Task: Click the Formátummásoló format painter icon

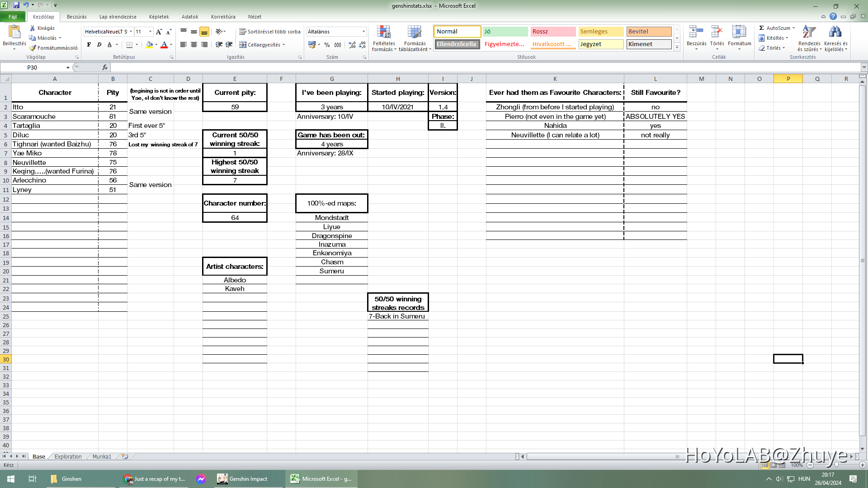Action: coord(33,48)
